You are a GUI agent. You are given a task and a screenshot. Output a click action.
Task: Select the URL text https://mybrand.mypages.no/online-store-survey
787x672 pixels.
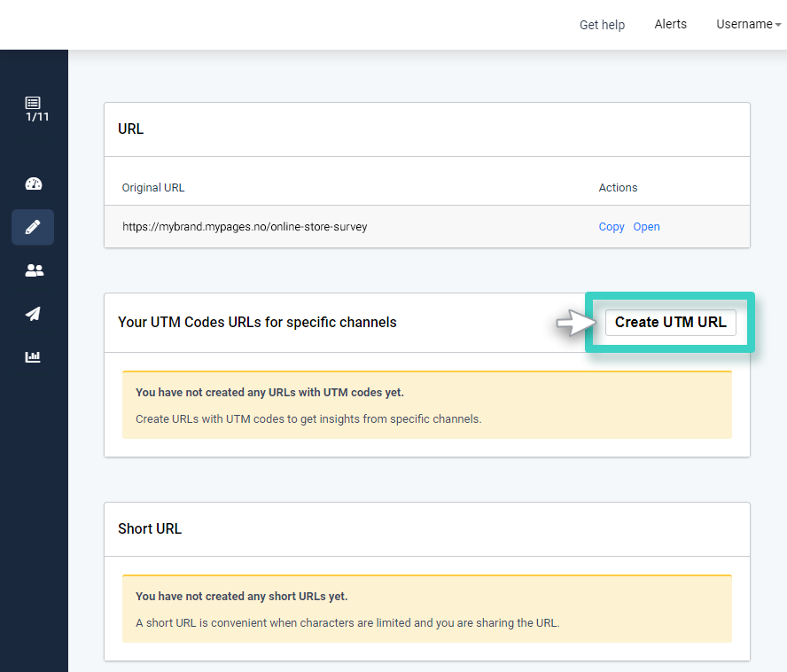point(245,227)
